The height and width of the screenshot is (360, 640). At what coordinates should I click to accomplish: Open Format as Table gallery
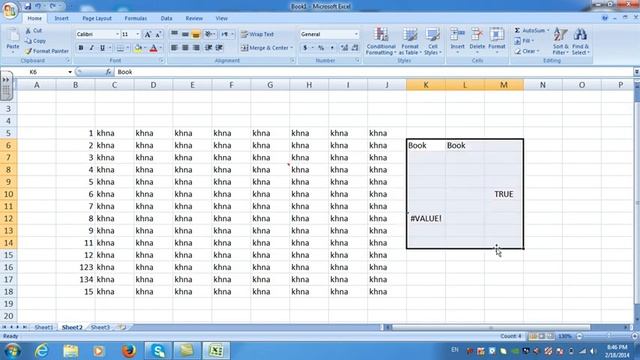point(410,41)
